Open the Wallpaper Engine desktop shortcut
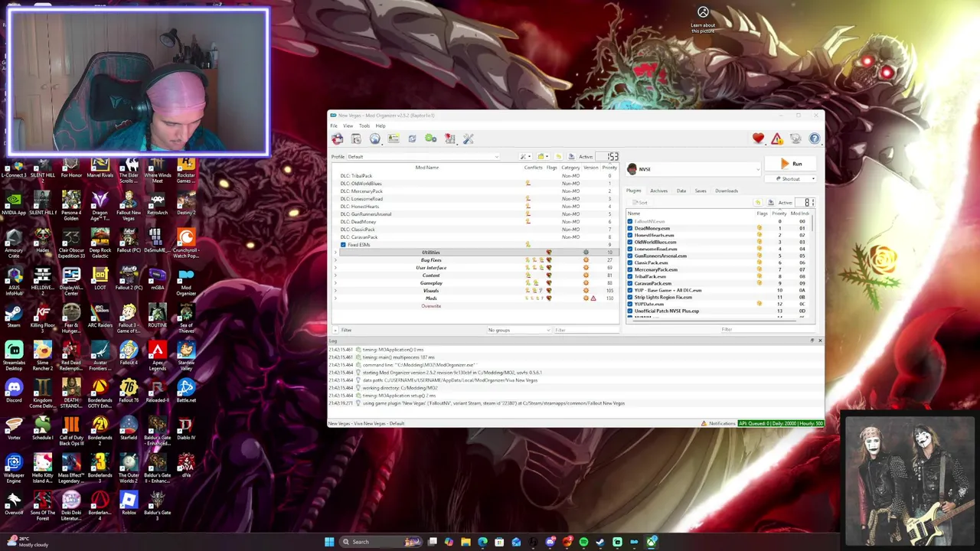 click(x=14, y=467)
